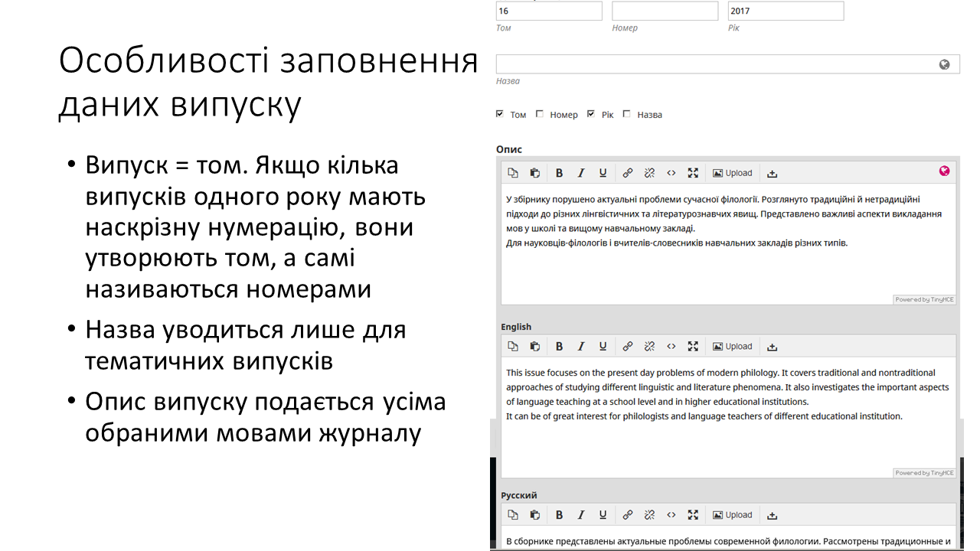
Task: Click download icon in Опис editor toolbar
Action: (x=772, y=173)
